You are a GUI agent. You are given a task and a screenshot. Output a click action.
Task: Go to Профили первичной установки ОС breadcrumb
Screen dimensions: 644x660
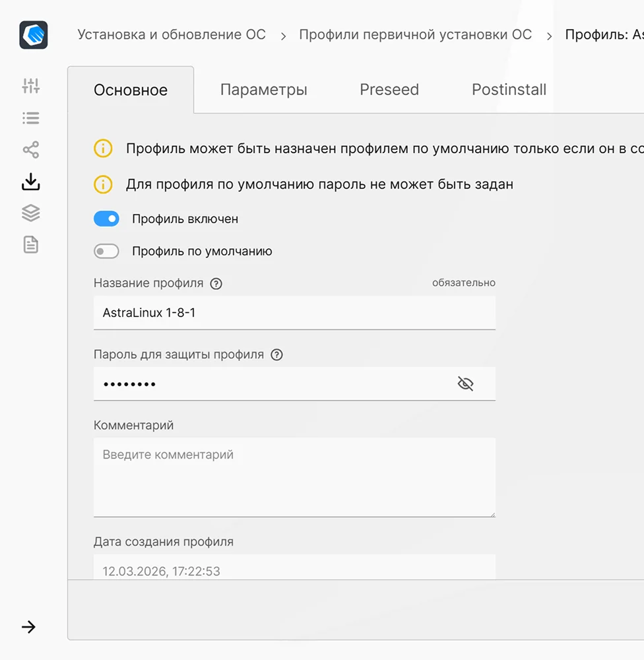(x=416, y=34)
